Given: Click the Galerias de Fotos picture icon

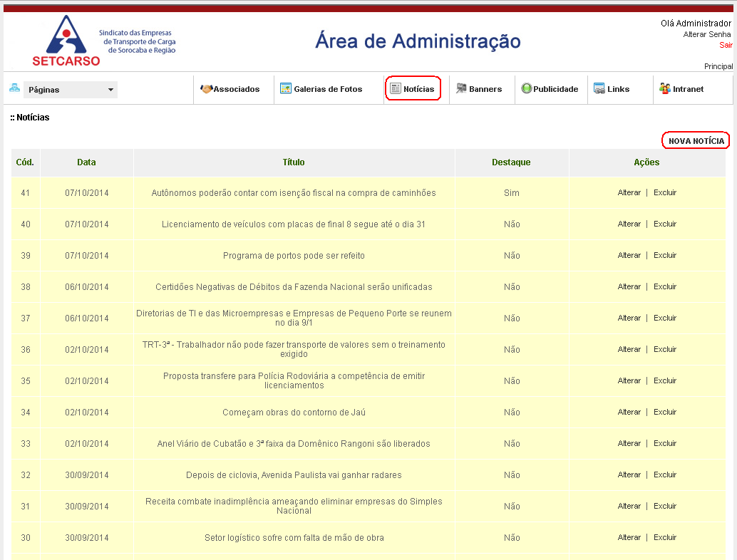Looking at the screenshot, I should click(x=286, y=88).
